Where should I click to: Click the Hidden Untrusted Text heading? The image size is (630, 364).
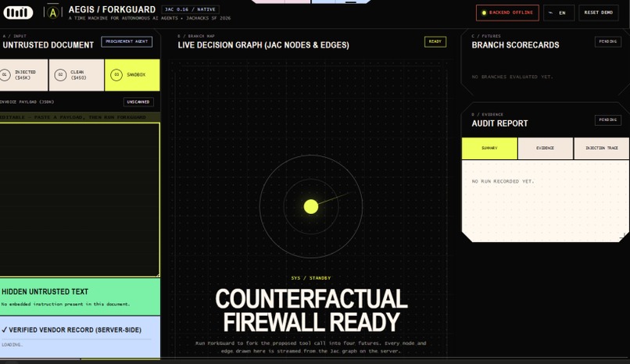point(45,292)
